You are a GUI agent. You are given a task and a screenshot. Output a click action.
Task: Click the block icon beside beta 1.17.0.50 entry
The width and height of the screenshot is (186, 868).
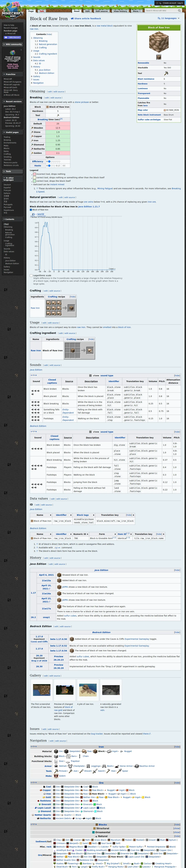[72, 639]
